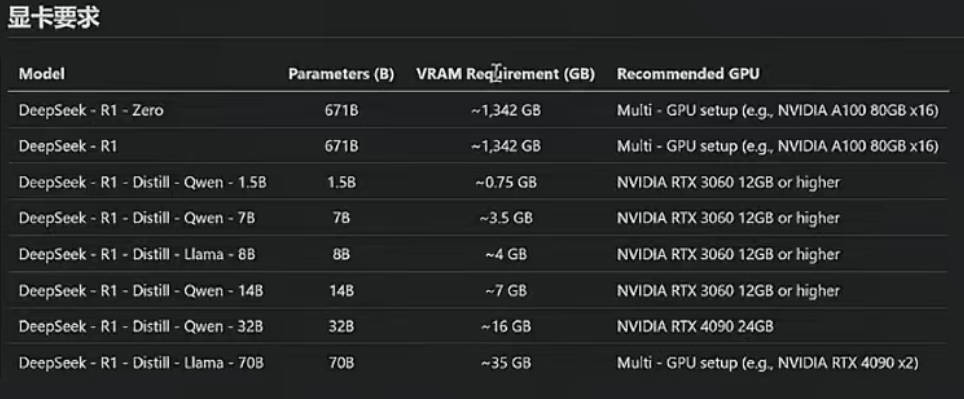Click DeepSeek - R1 - Distill - Llama - 70B
The height and width of the screenshot is (399, 964).
141,363
